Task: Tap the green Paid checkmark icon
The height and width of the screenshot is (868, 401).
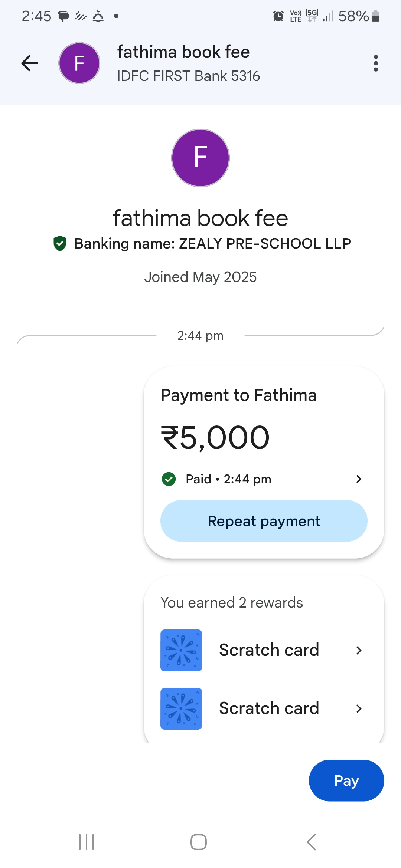Action: [169, 479]
